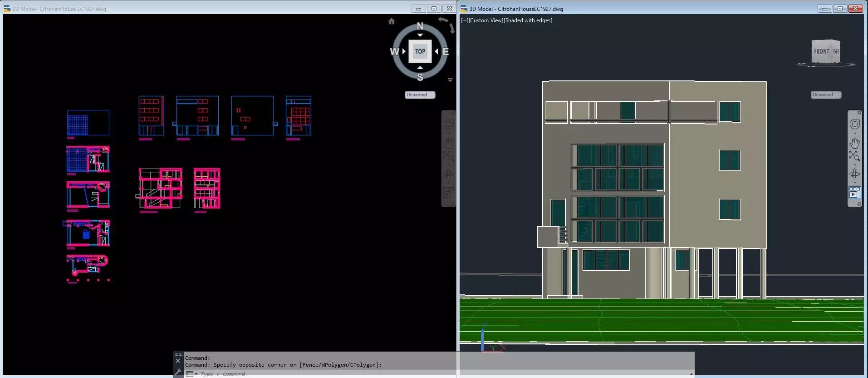
Task: Select the RIGHT face on the 3D ViewCube
Action: [x=836, y=51]
